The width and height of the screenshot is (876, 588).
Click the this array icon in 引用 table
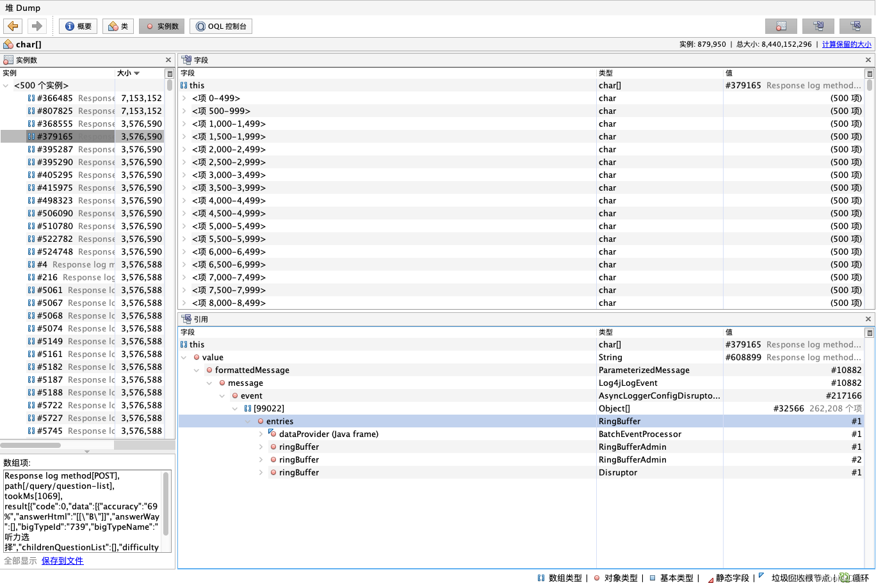[x=184, y=345]
